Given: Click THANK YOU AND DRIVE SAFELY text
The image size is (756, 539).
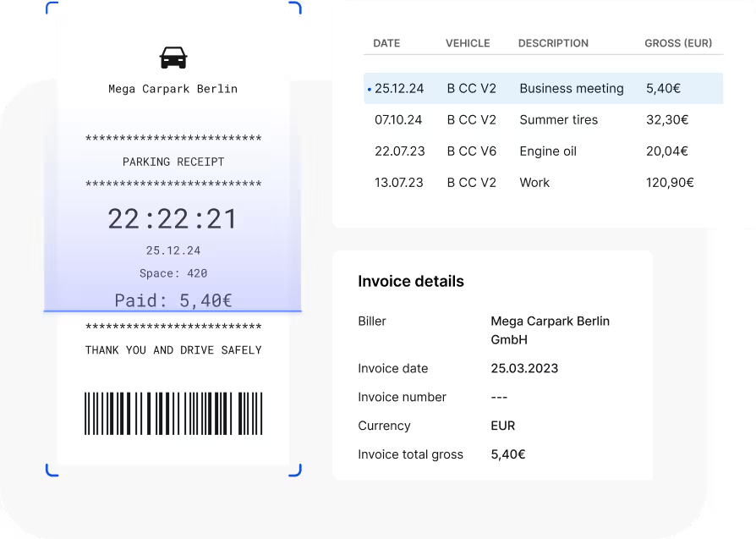Looking at the screenshot, I should click(x=173, y=349).
